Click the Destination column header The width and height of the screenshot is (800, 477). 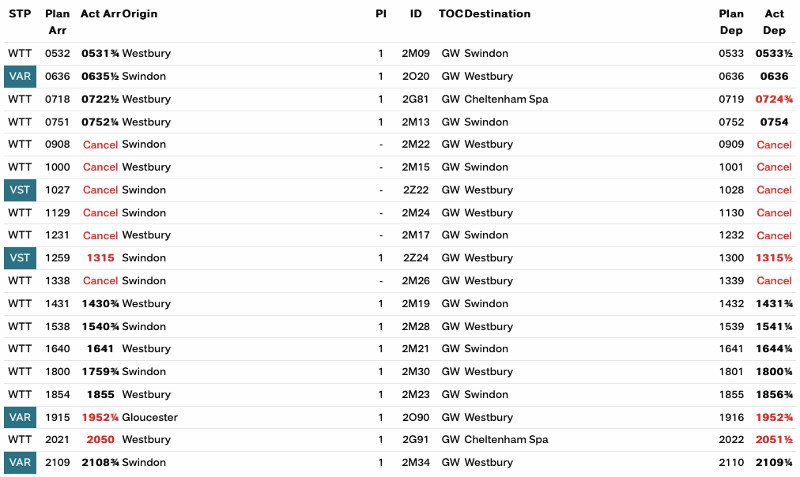[x=497, y=14]
